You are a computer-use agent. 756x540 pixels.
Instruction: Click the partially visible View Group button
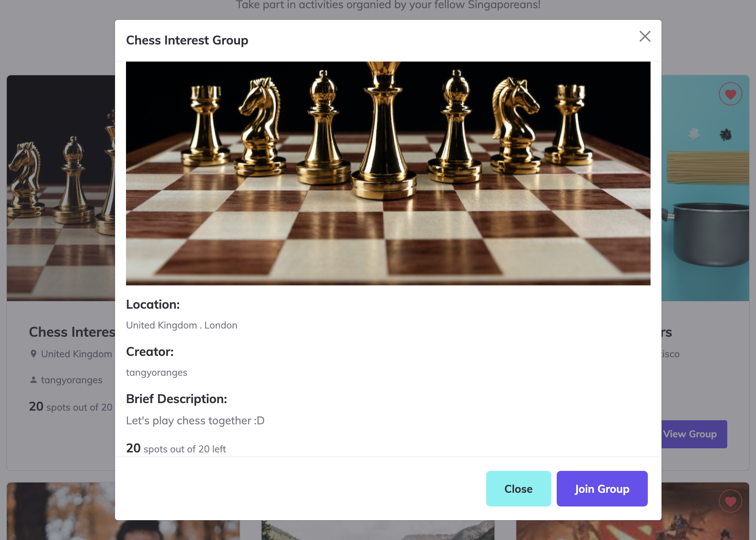[x=694, y=434]
